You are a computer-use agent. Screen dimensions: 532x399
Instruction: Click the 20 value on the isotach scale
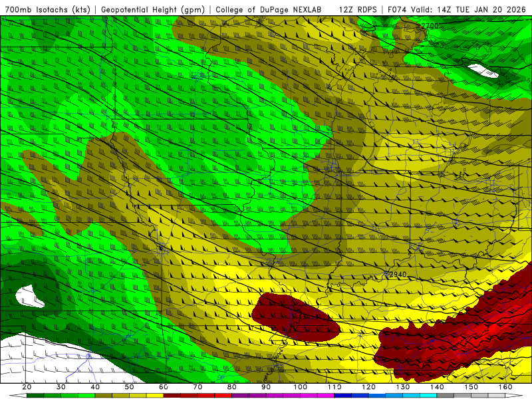[27, 387]
